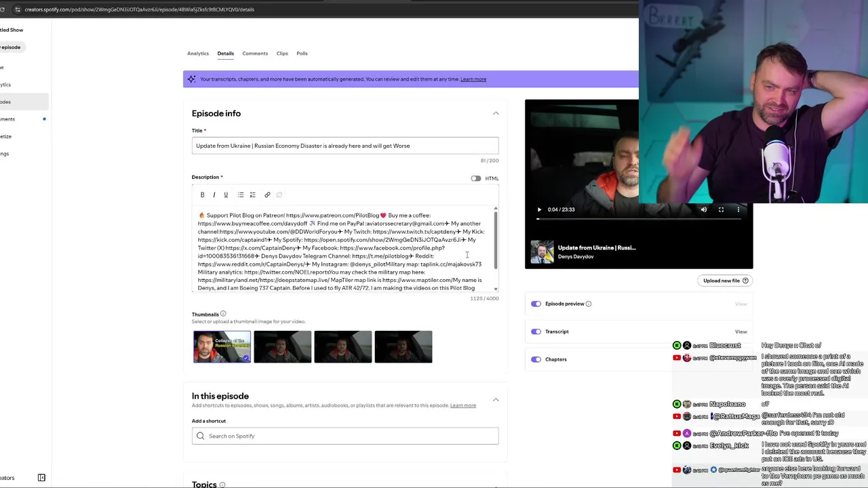Click the description box scrollbar
868x488 pixels.
tap(496, 239)
